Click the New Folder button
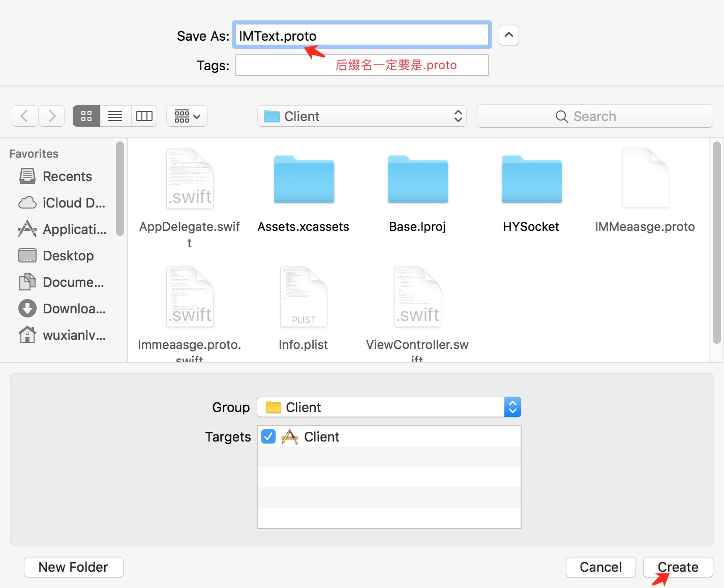The height and width of the screenshot is (588, 724). pyautogui.click(x=74, y=567)
